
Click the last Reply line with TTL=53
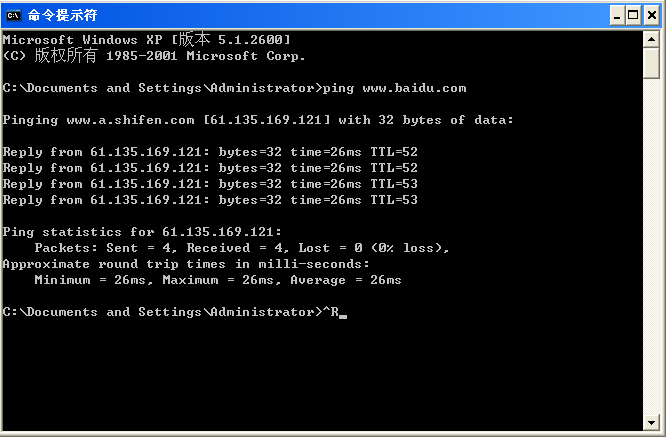pyautogui.click(x=210, y=200)
